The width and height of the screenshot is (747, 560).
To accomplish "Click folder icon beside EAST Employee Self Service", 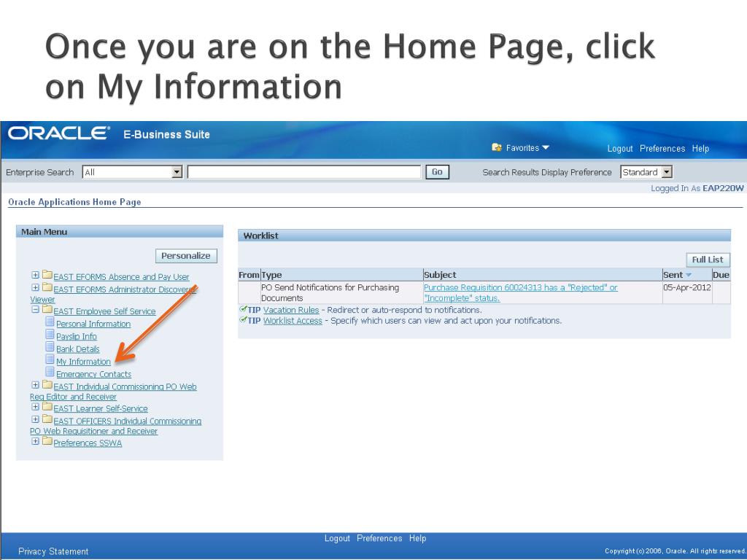I will coord(47,309).
